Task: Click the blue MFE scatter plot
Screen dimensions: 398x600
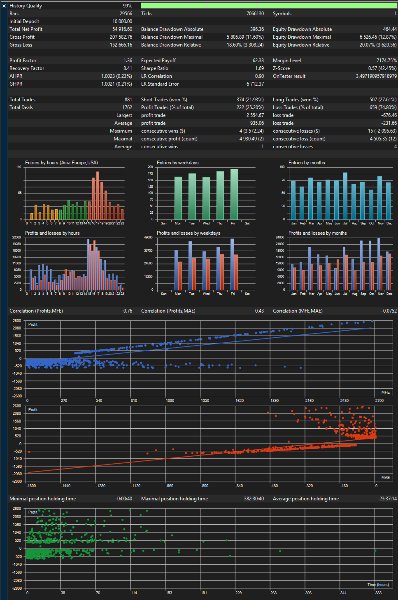Action: (209, 359)
